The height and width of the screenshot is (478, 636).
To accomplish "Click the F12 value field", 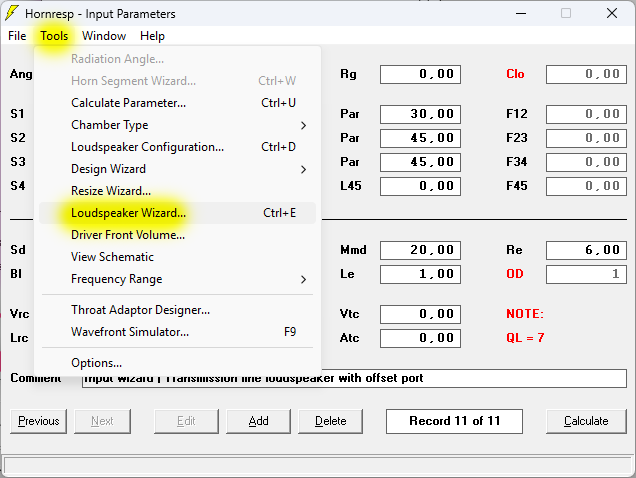I will [586, 114].
